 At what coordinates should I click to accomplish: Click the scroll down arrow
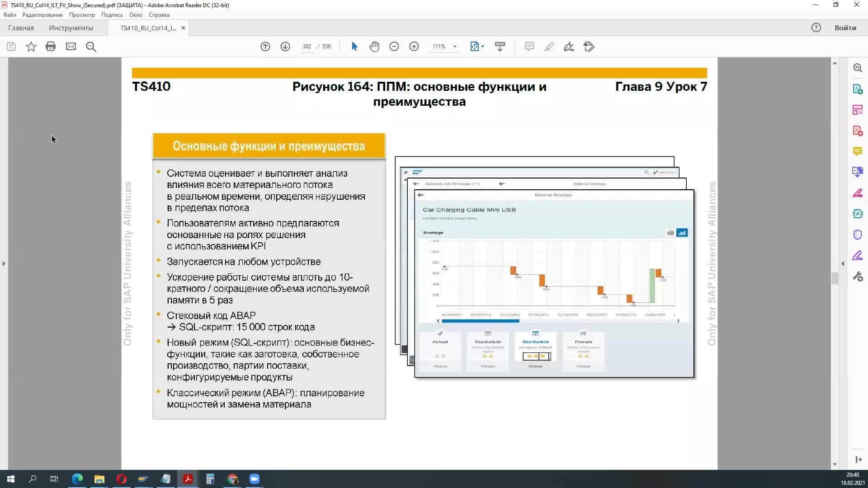coord(835,464)
